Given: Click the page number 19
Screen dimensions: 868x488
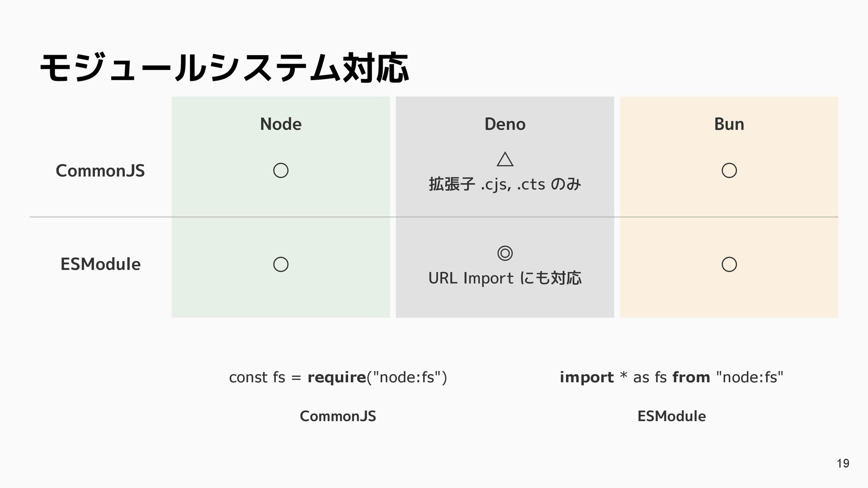Looking at the screenshot, I should click(x=843, y=464).
